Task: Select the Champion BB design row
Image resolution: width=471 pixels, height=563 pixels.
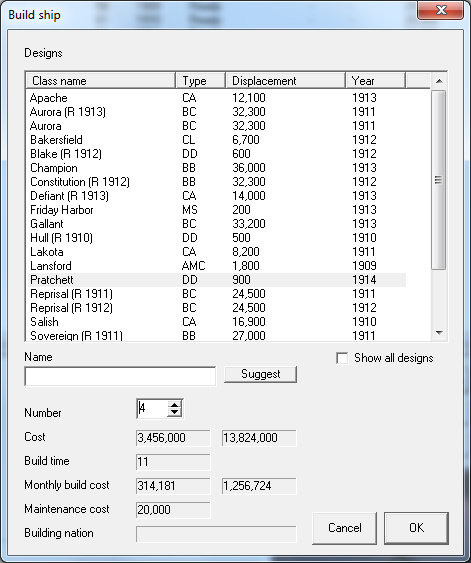Action: [x=217, y=168]
